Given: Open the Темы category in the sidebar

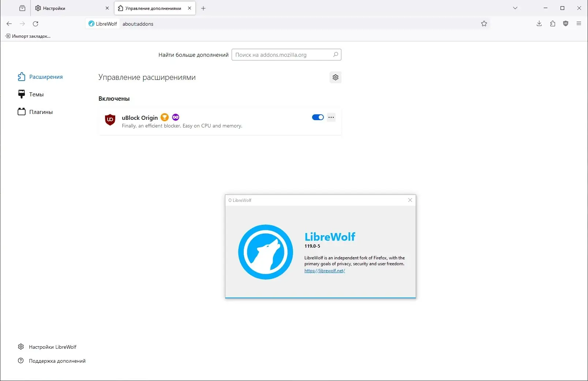Looking at the screenshot, I should [31, 94].
